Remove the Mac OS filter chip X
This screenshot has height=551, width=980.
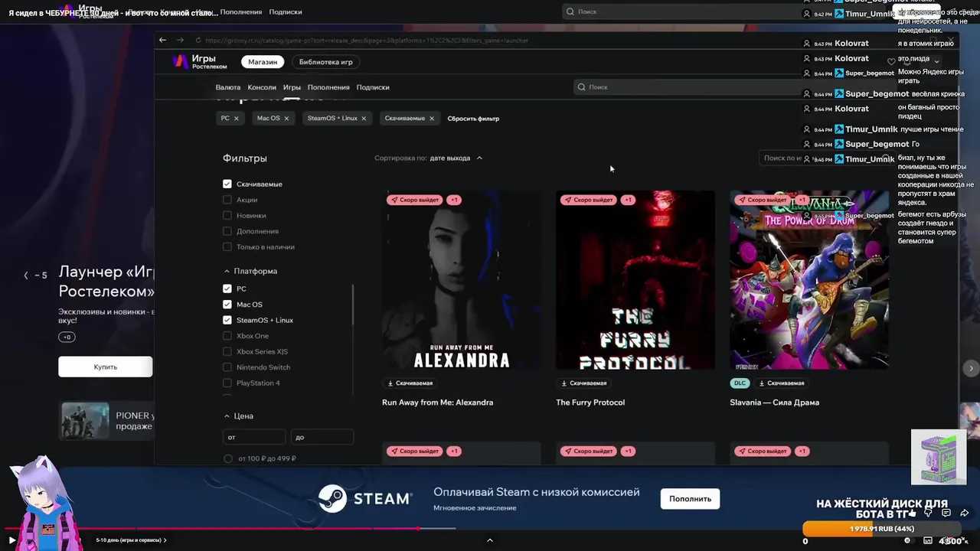tap(286, 119)
